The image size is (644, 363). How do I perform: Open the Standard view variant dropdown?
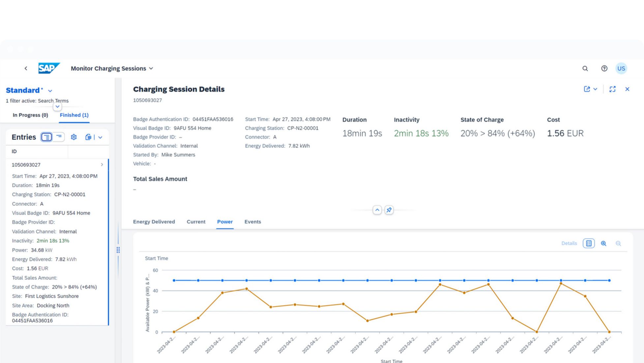pyautogui.click(x=50, y=91)
